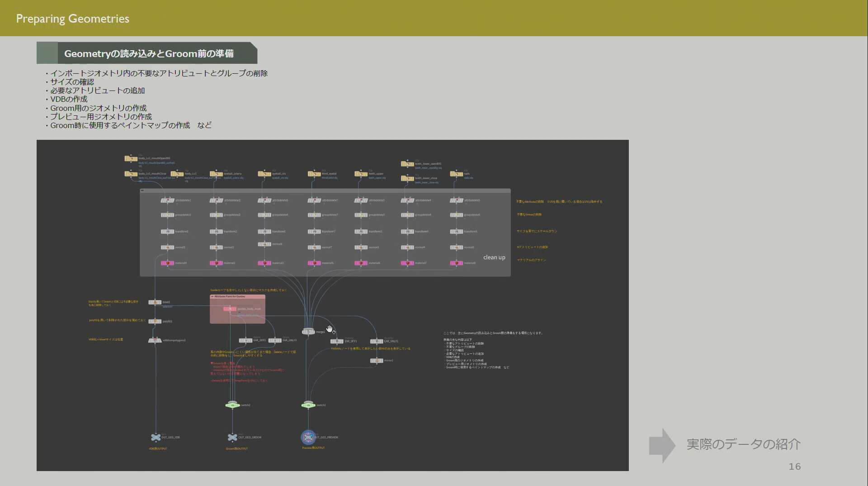Select the OUT_GEO_PREVIEW output node
The height and width of the screenshot is (486, 868).
[308, 437]
